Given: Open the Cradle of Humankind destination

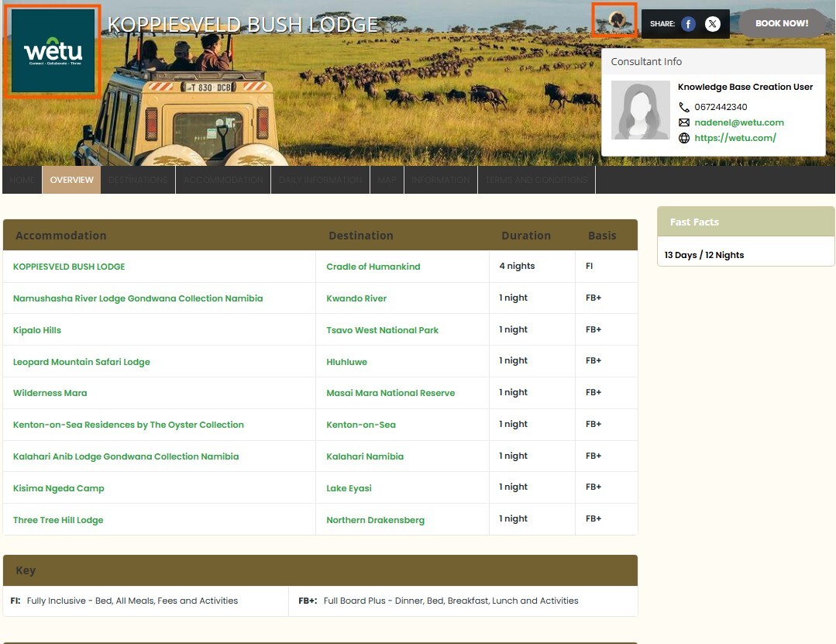Looking at the screenshot, I should [x=373, y=267].
